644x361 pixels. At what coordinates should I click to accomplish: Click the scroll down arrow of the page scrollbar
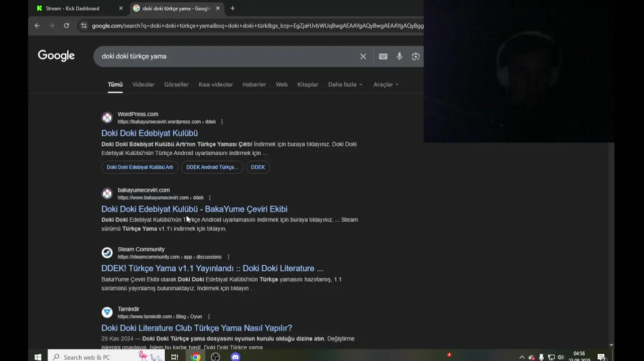point(611,345)
